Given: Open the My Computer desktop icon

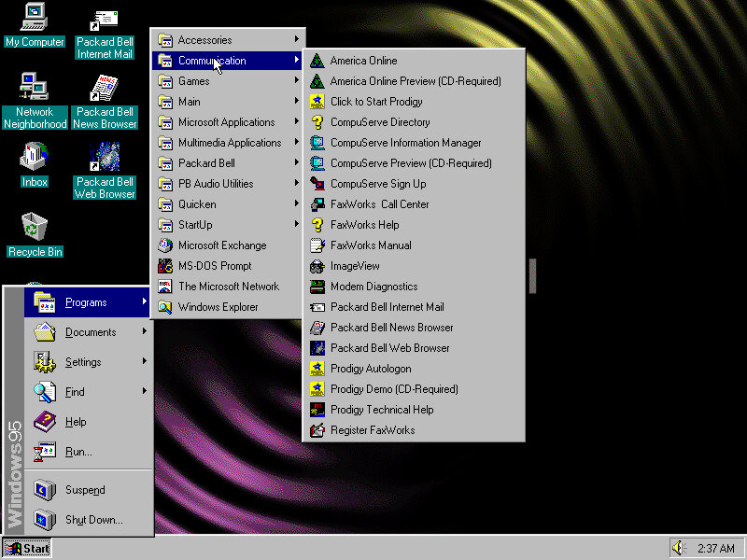Looking at the screenshot, I should tap(35, 19).
